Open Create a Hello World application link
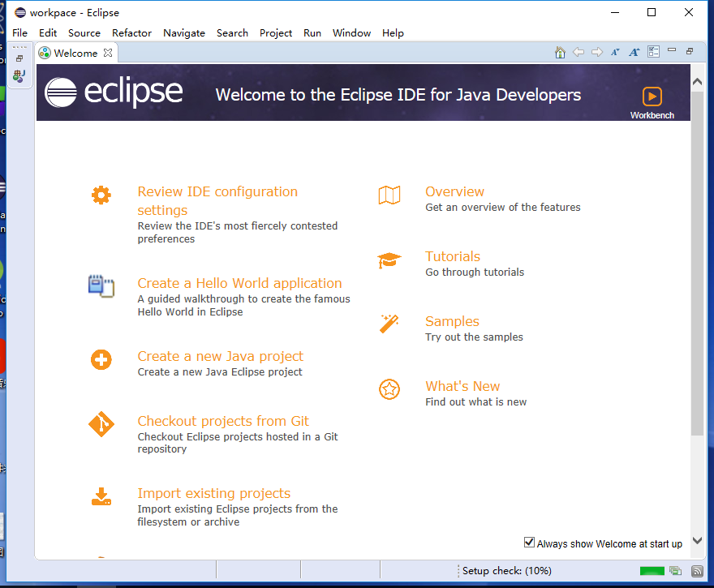The width and height of the screenshot is (714, 588). (239, 283)
